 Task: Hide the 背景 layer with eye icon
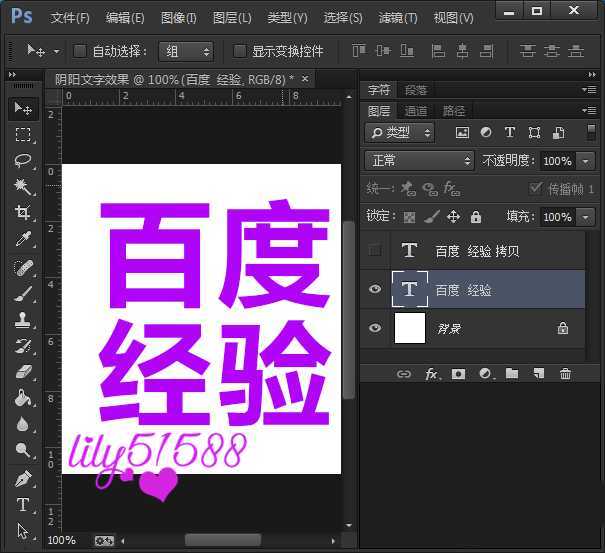[375, 328]
